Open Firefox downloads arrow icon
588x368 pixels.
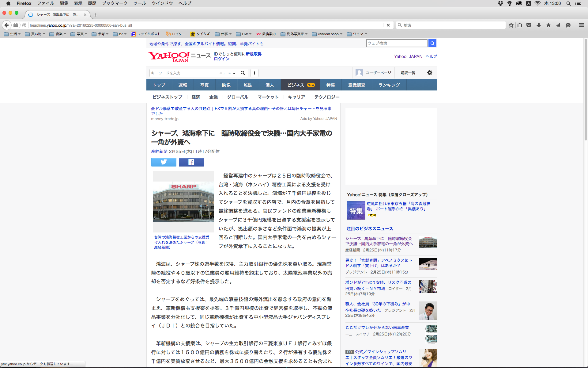point(539,25)
